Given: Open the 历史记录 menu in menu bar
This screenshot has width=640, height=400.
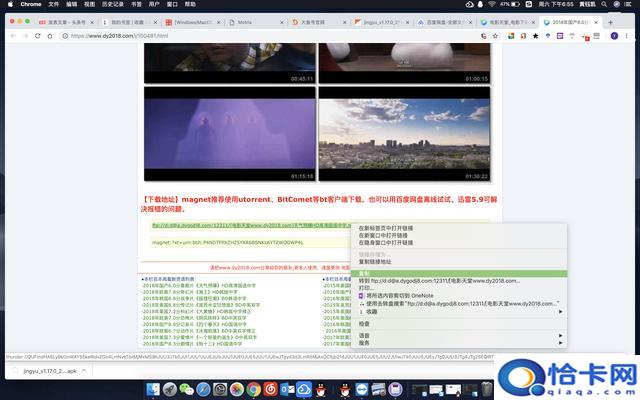Looking at the screenshot, I should pyautogui.click(x=111, y=4).
